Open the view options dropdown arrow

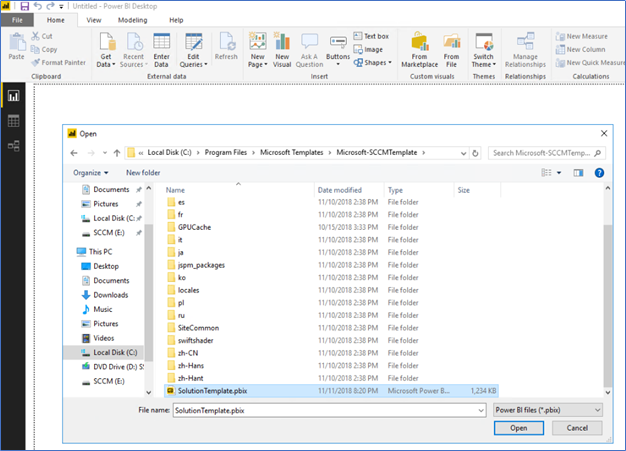pyautogui.click(x=559, y=173)
